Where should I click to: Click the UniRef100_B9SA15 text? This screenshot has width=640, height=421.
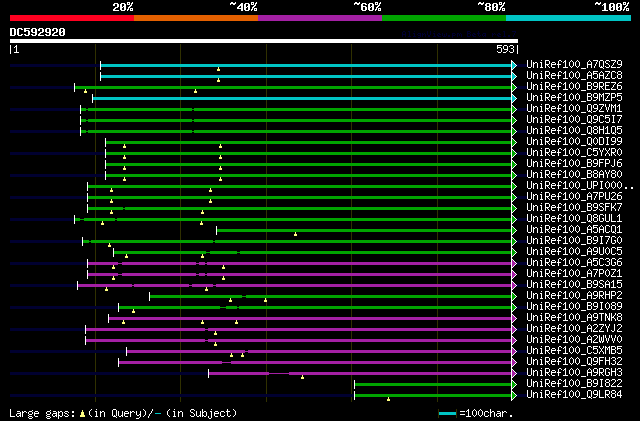(574, 285)
